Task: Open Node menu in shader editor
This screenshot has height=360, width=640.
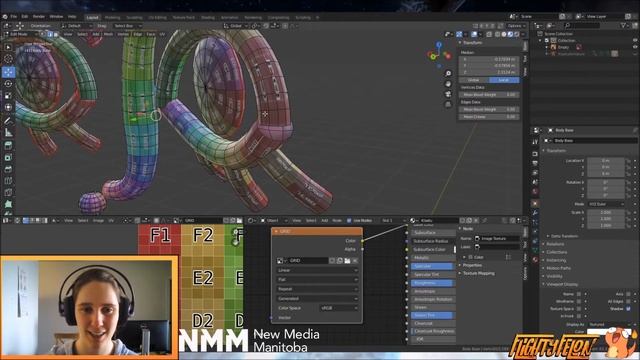Action: [x=337, y=220]
